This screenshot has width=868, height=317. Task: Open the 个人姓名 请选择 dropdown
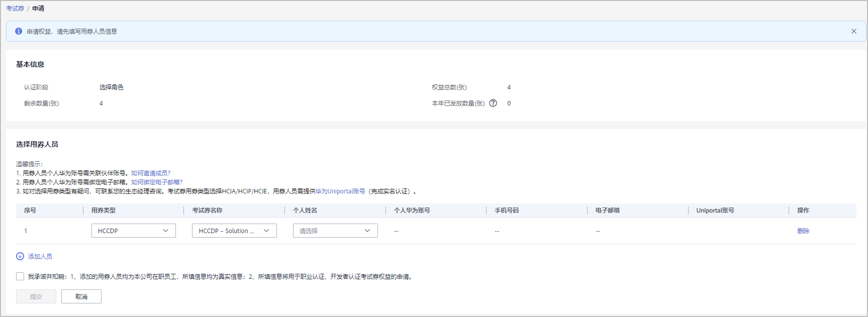pos(335,231)
